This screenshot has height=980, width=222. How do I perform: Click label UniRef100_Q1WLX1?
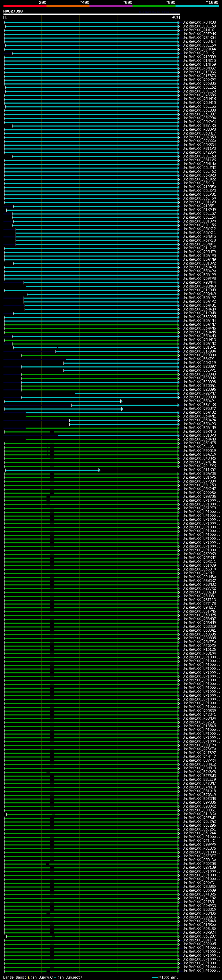click(x=199, y=30)
